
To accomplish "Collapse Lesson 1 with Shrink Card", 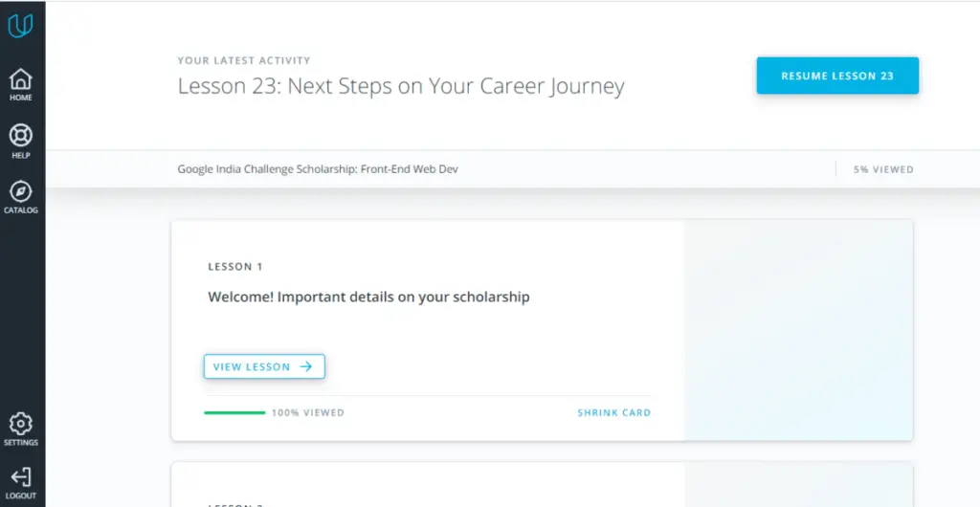I will (613, 412).
